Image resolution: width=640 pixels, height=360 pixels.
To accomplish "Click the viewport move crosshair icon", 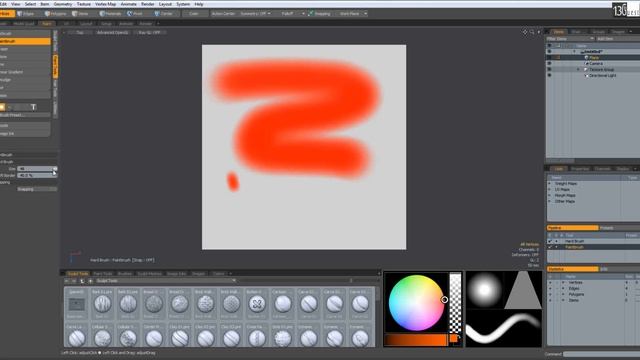I will [525, 32].
